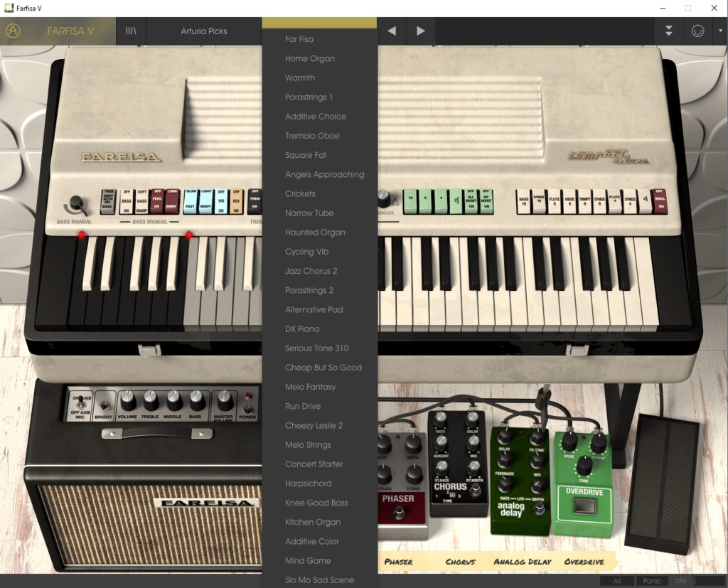Viewport: 728px width, 588px height.
Task: Toggle the red Long/Short tab
Action: (172, 201)
